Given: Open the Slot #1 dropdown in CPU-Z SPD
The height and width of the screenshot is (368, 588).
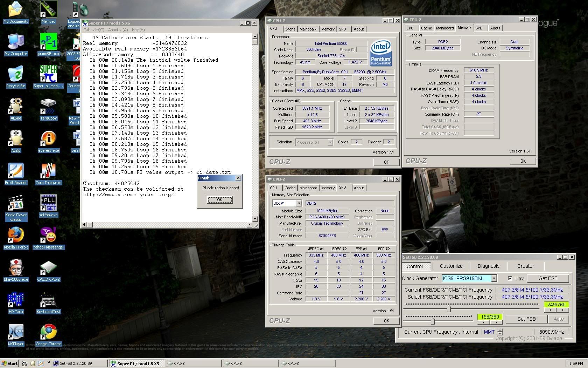Looking at the screenshot, I should (x=299, y=203).
